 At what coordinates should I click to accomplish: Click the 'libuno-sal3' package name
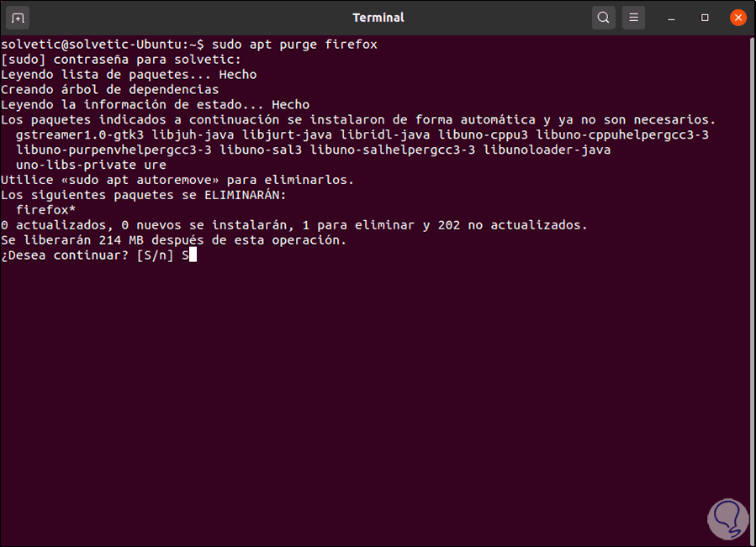tap(265, 150)
